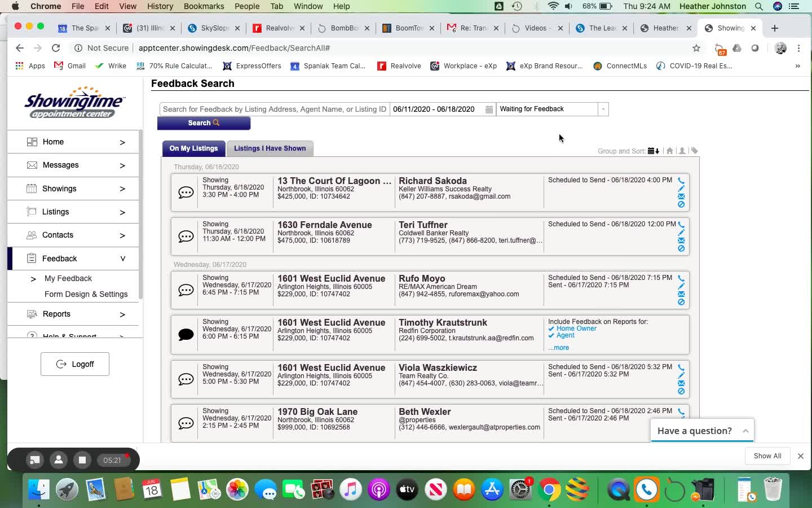Open date range calendar picker icon
This screenshot has width=812, height=508.
pos(489,110)
